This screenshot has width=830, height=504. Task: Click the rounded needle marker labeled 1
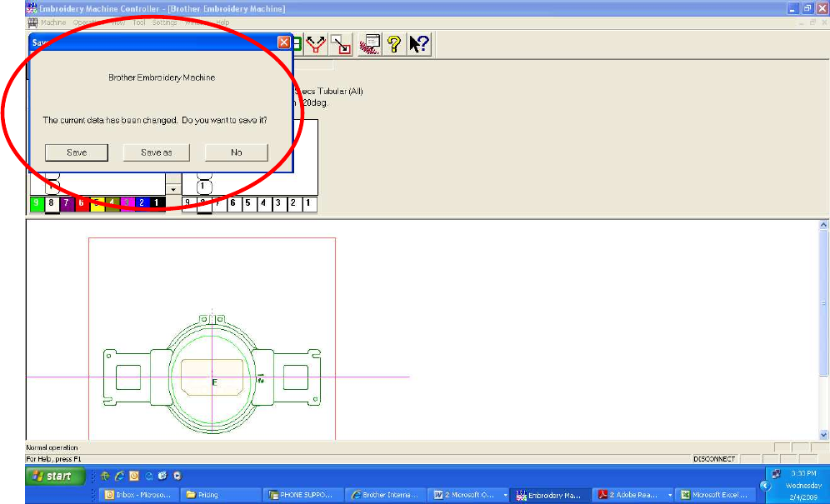point(204,187)
